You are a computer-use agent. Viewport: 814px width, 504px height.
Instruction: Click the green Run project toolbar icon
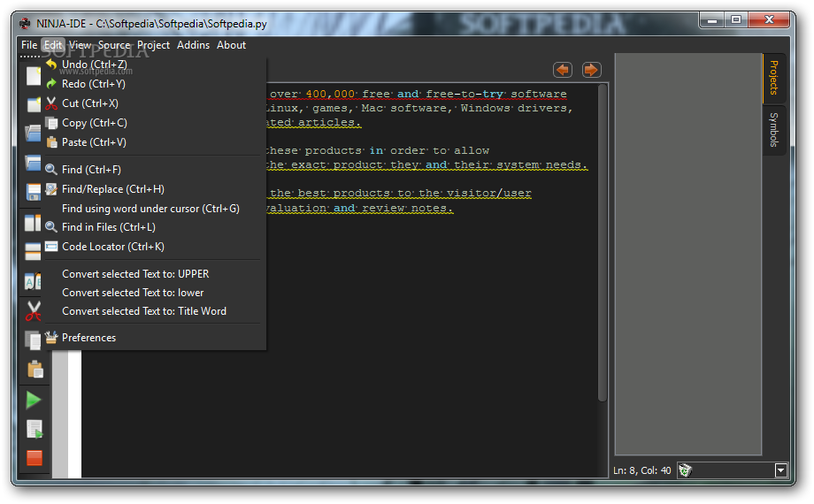click(34, 401)
